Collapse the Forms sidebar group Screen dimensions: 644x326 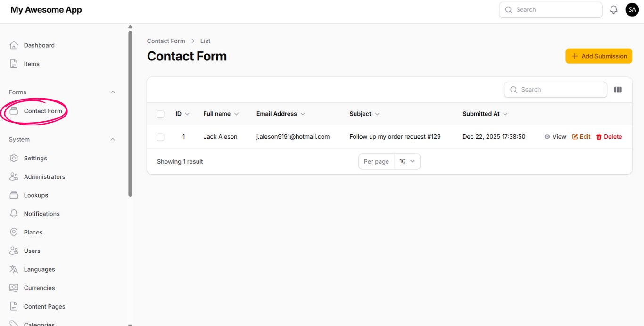113,92
